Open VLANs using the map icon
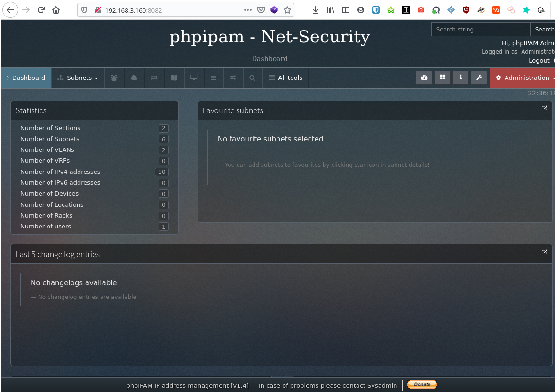This screenshot has height=392, width=555. pos(174,78)
